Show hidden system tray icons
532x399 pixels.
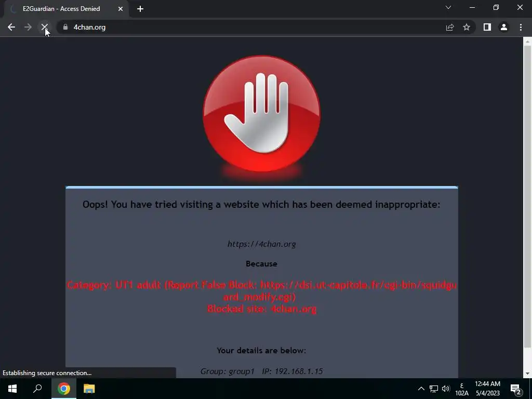point(421,389)
